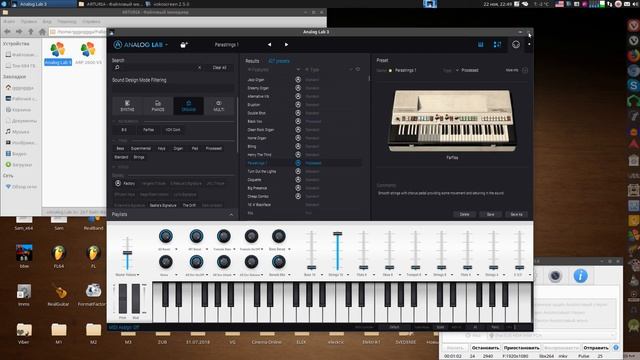Open first menu in file manager menu bar
640x360 pixels.
[x=10, y=21]
